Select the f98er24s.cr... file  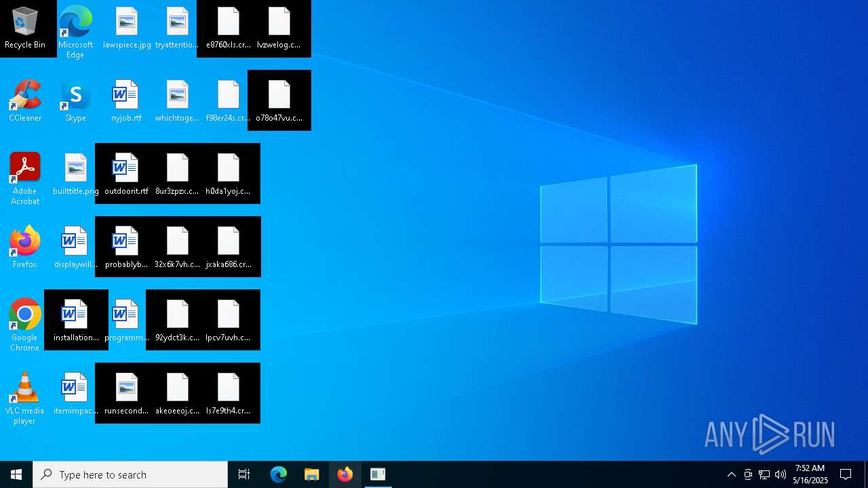click(x=229, y=102)
